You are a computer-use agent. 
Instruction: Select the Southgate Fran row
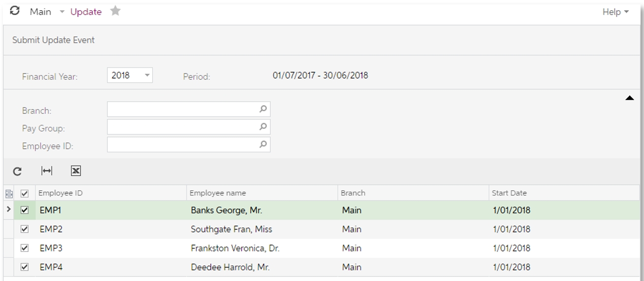click(322, 229)
